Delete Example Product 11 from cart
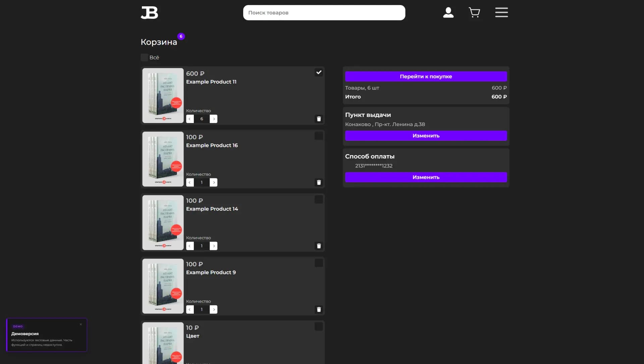This screenshot has width=644, height=364. [x=319, y=119]
